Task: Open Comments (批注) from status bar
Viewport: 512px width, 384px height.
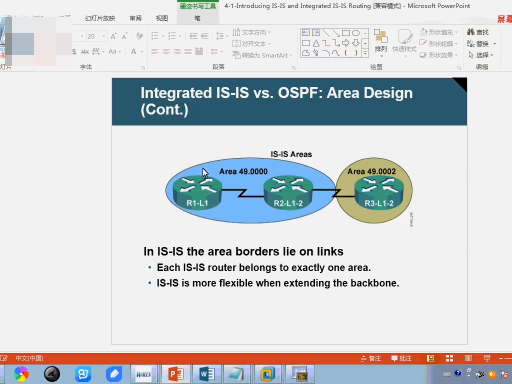Action: [x=401, y=358]
